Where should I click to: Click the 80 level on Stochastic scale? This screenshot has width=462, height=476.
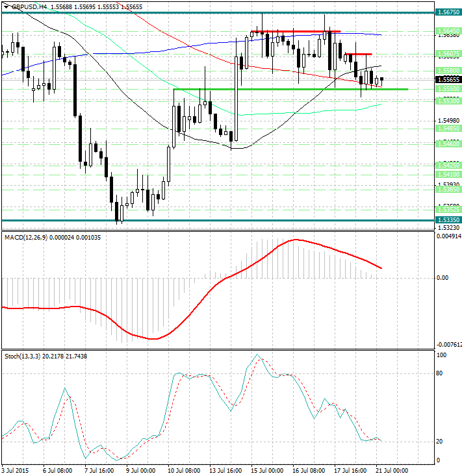(439, 373)
